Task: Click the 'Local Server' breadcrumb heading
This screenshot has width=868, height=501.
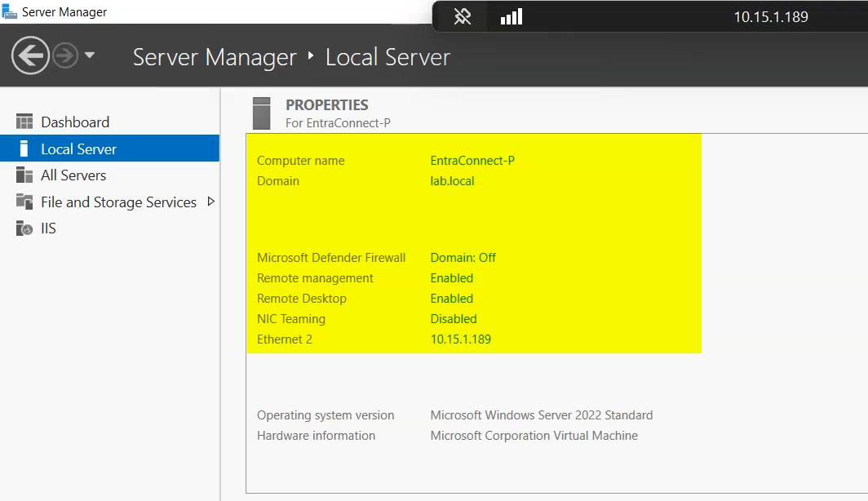Action: pos(387,57)
